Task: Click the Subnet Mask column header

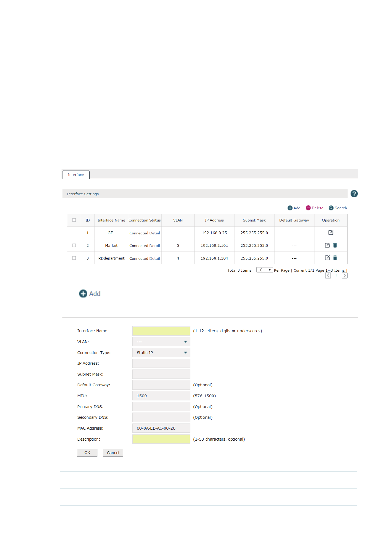Action: click(254, 220)
